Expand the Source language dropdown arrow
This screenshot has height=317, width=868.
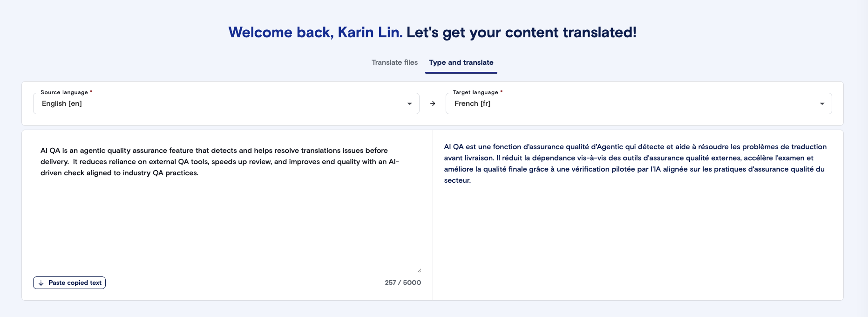coord(409,104)
